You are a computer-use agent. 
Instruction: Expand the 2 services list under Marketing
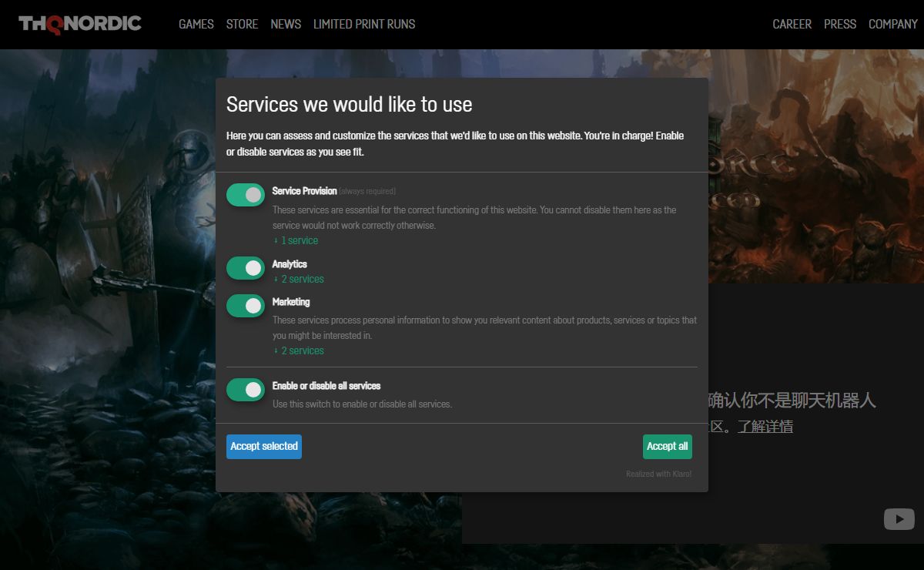tap(299, 350)
